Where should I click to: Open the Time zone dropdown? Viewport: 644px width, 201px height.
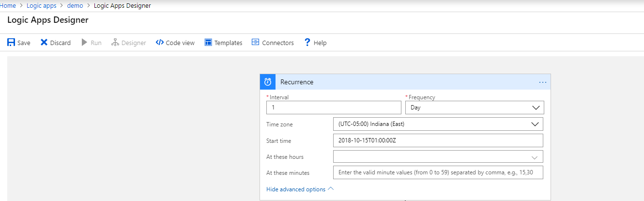pyautogui.click(x=438, y=124)
